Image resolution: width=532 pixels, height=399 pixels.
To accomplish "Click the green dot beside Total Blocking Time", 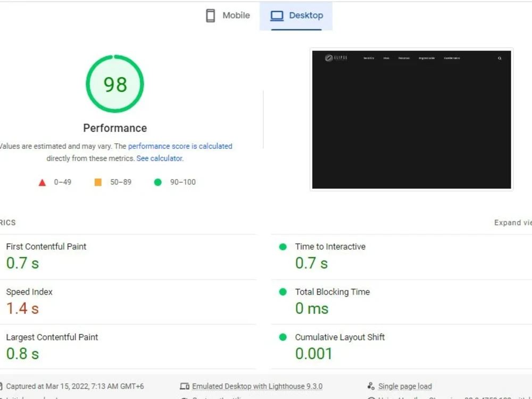I will [282, 292].
